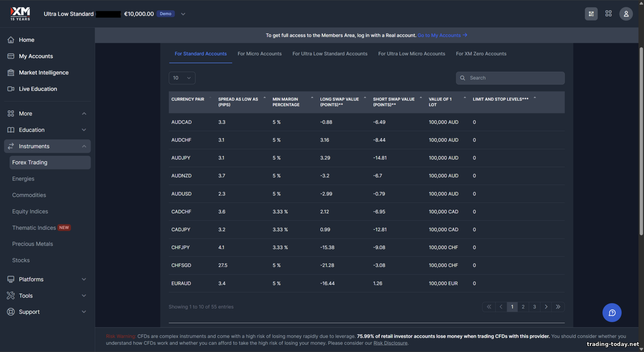Image resolution: width=644 pixels, height=352 pixels.
Task: Click the Go to My Accounts link
Action: 442,36
